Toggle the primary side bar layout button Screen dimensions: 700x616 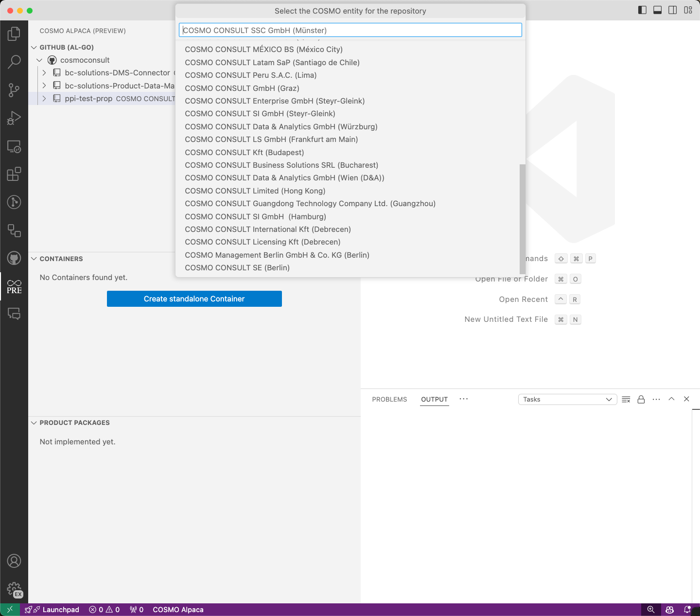642,10
